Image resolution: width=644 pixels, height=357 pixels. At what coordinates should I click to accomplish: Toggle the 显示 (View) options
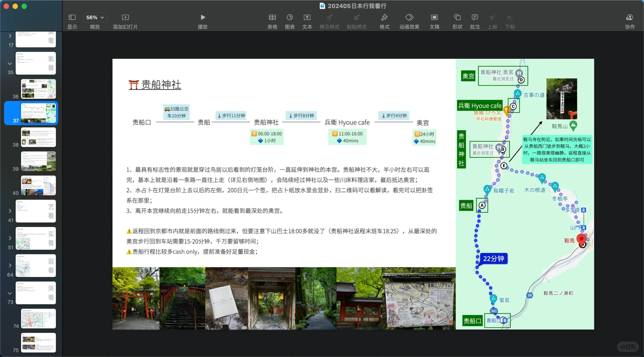tap(72, 20)
